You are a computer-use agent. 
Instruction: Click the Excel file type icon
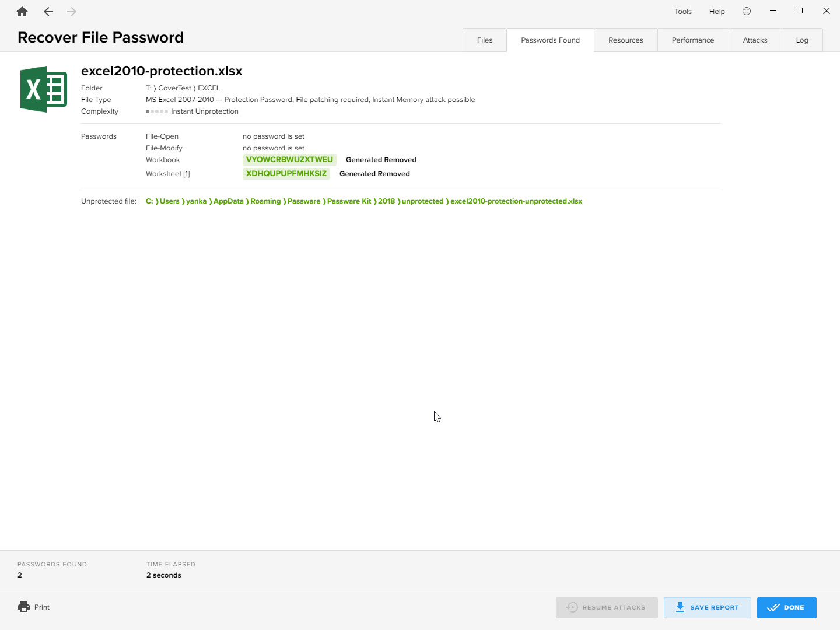coord(44,89)
